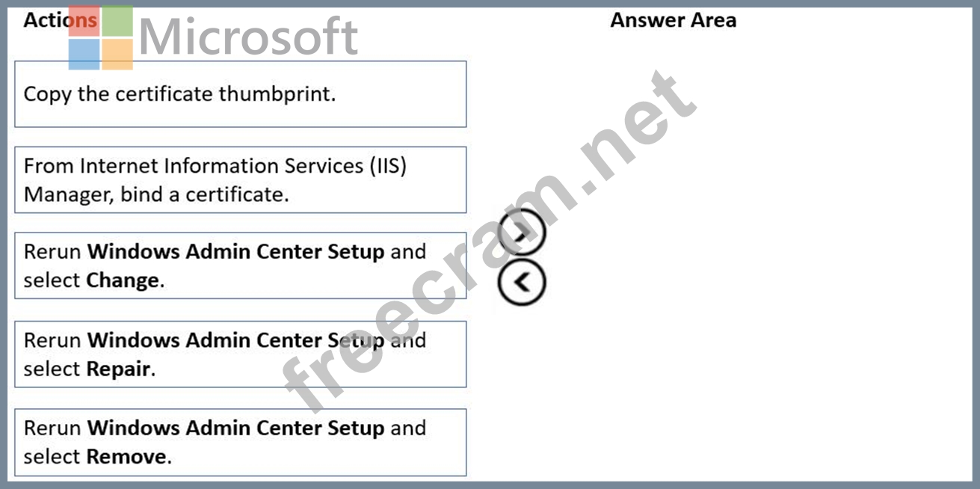This screenshot has height=489, width=980.
Task: Click the red square of Microsoft logo
Action: [83, 22]
